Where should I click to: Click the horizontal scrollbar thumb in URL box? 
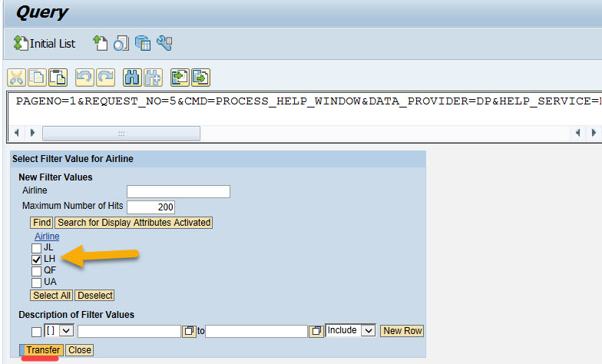(121, 134)
